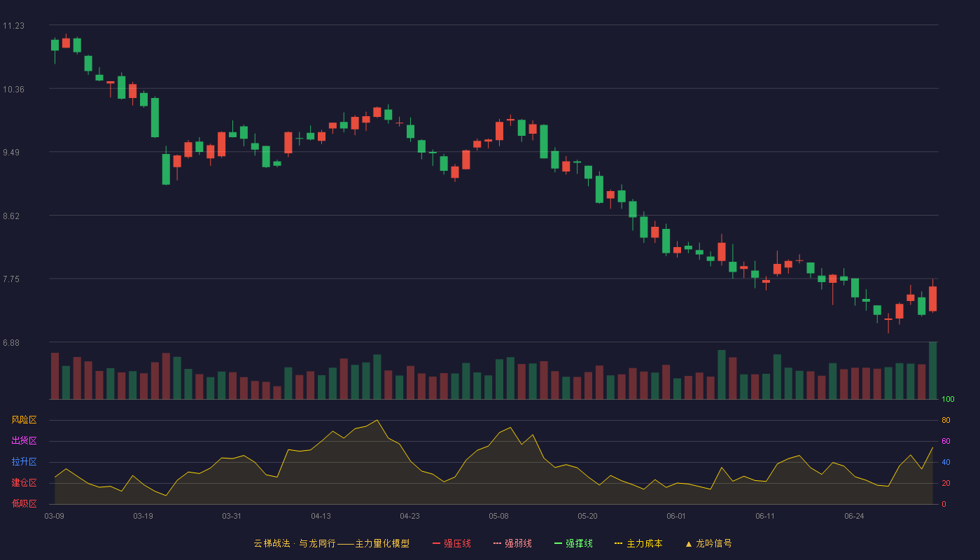Click the orange 80 indicator scale value
Viewport: 980px width, 560px height.
(x=946, y=421)
